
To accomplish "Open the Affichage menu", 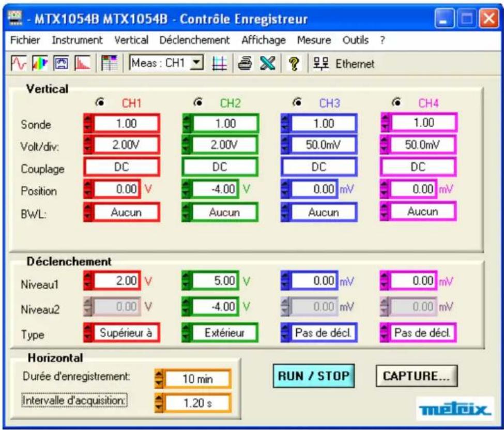I will tap(264, 40).
